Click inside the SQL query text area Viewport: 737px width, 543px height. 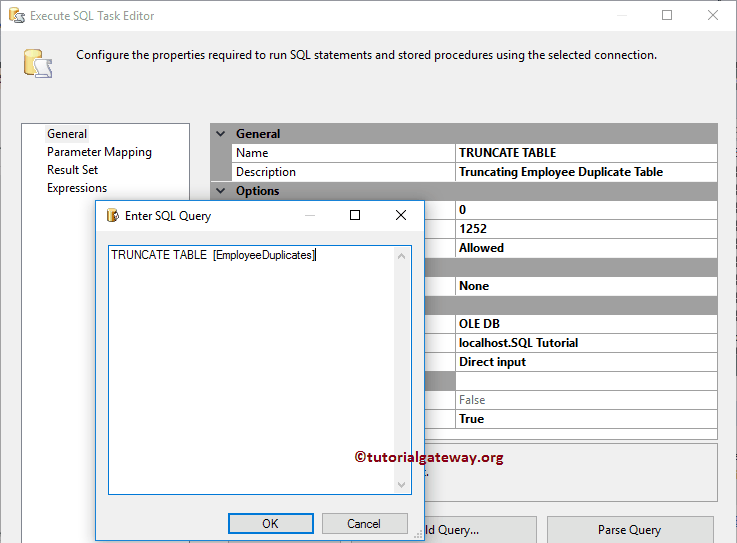[251, 370]
